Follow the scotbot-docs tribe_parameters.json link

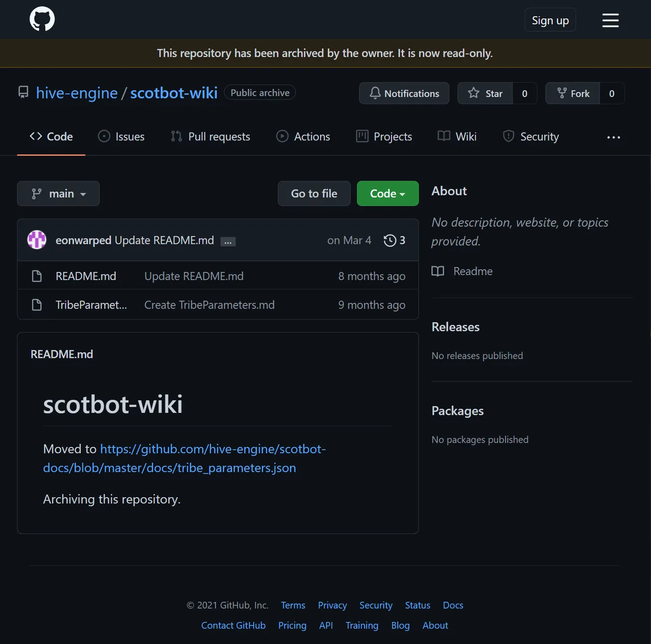[185, 458]
